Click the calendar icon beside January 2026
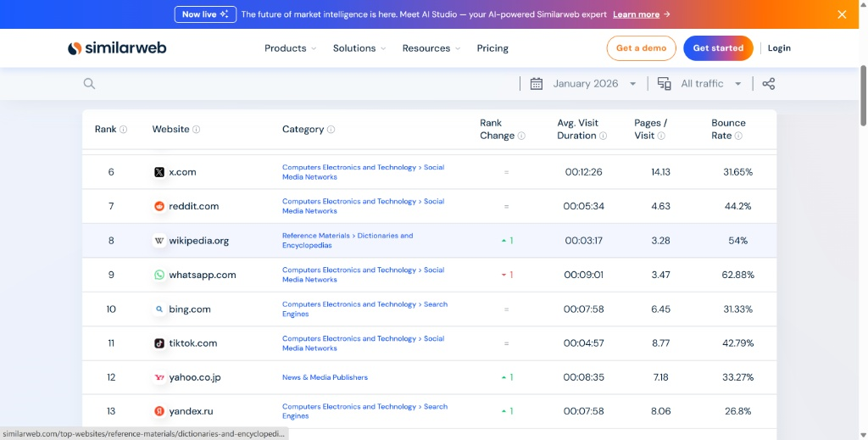Screen dimensions: 868x440 537,84
